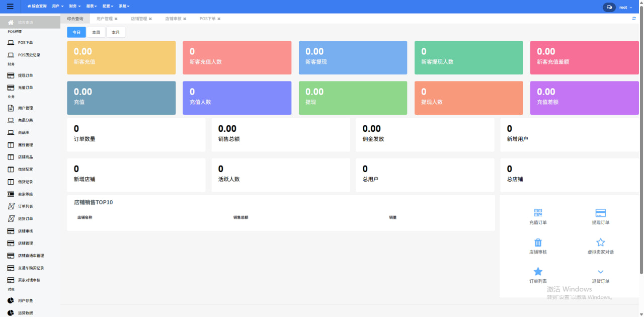Close the 店铺审核 tab
Viewport: 644px width, 317px height.
pos(185,19)
